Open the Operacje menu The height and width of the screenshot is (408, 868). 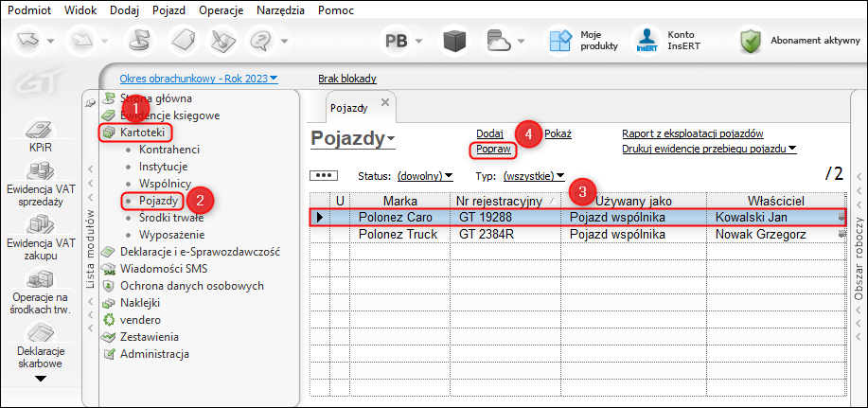pyautogui.click(x=221, y=10)
